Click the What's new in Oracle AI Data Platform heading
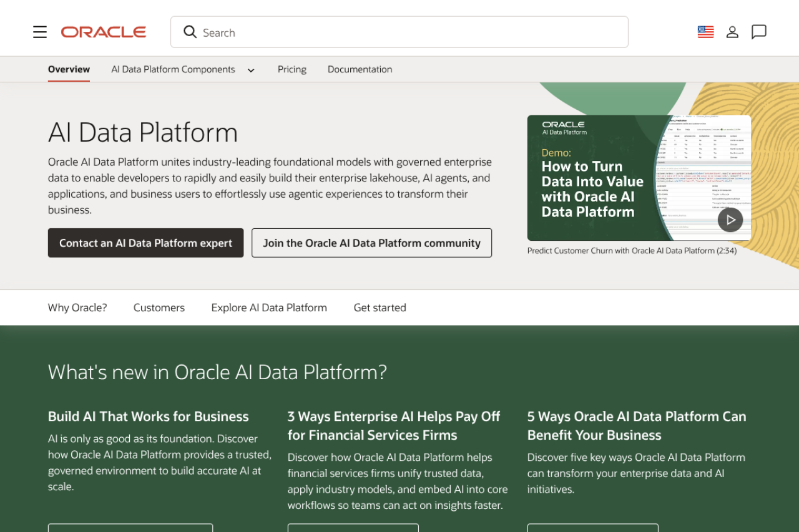799x532 pixels. (217, 372)
